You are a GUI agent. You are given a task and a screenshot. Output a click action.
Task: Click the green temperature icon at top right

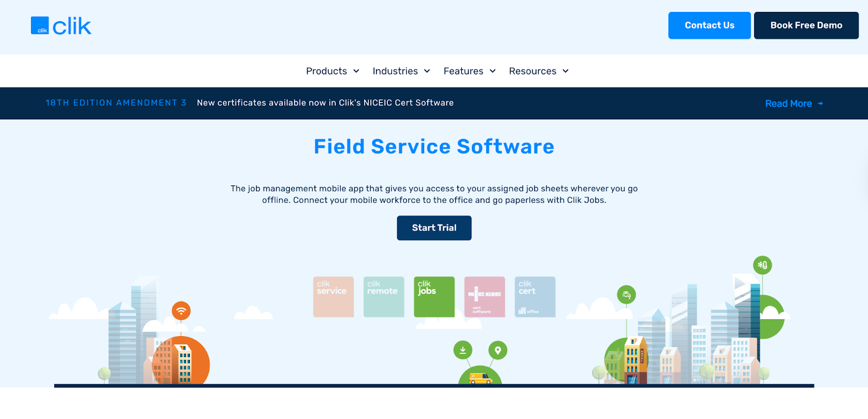[762, 265]
